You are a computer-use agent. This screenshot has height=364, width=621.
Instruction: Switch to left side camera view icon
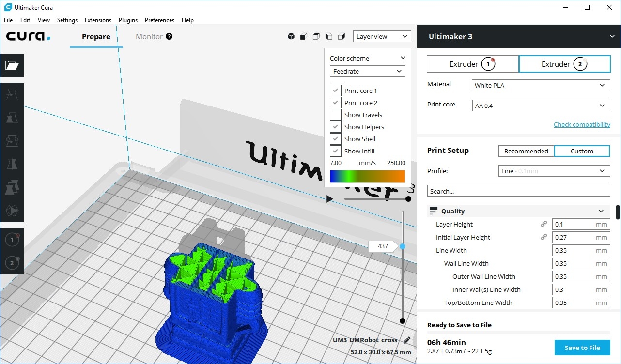329,36
